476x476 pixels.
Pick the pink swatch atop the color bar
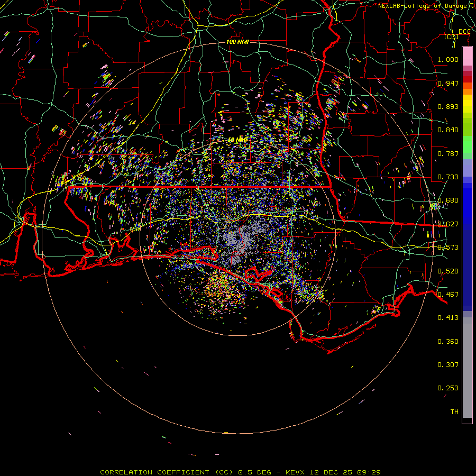[x=467, y=57]
